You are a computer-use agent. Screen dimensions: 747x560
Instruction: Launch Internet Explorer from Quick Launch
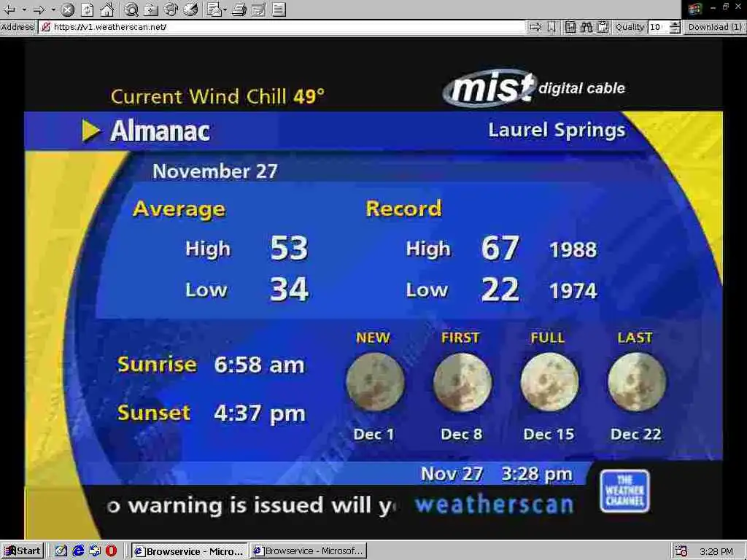point(78,551)
